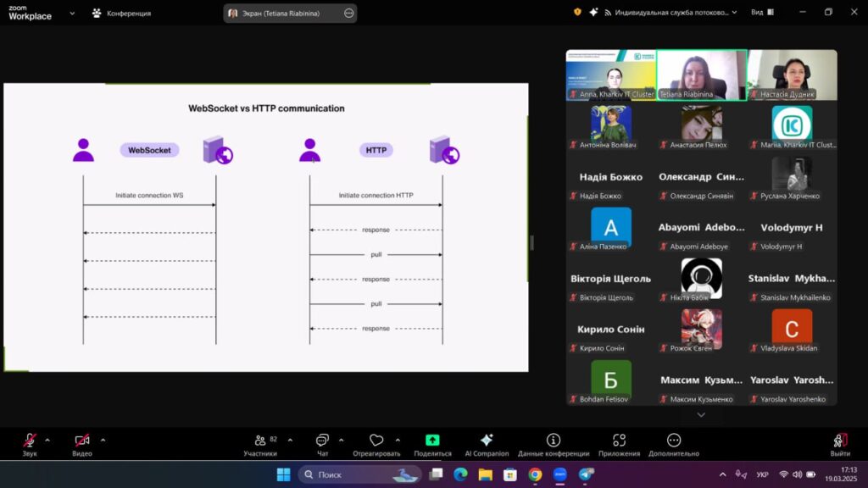Click the Поиск taskbar search field
This screenshot has width=868, height=488.
click(359, 474)
